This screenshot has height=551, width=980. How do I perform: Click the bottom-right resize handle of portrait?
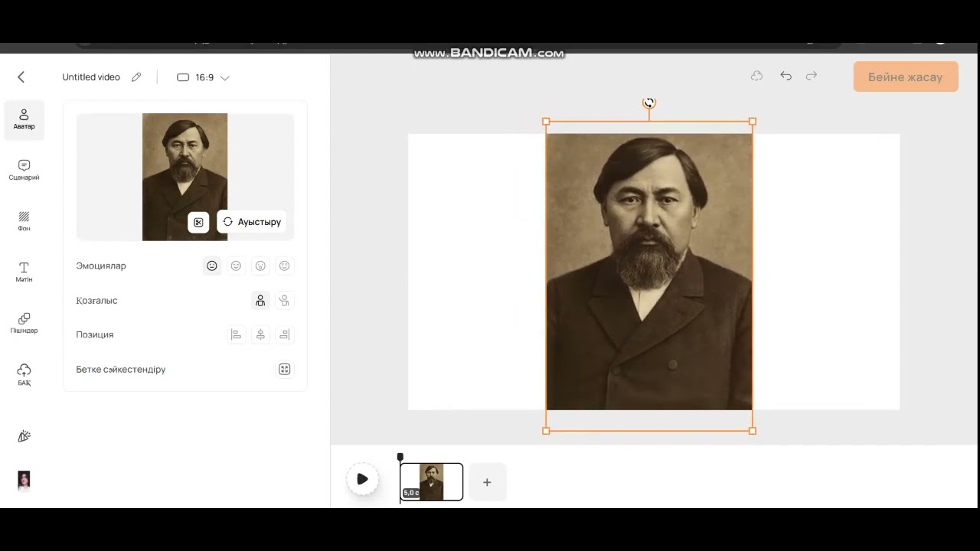(753, 431)
